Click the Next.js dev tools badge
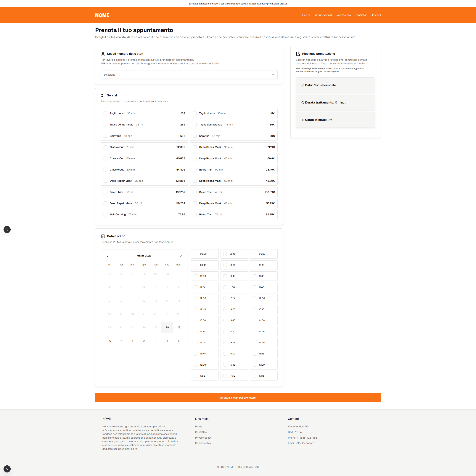Screen dimensions: 476x476 [7, 230]
